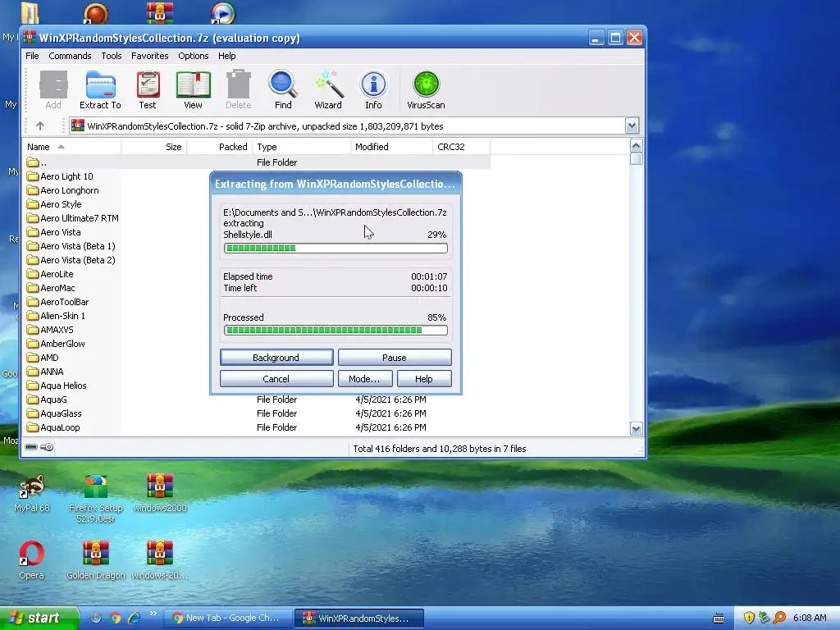Switch to New Tab Google Chrome taskbar button
Viewport: 840px width, 630px height.
229,618
